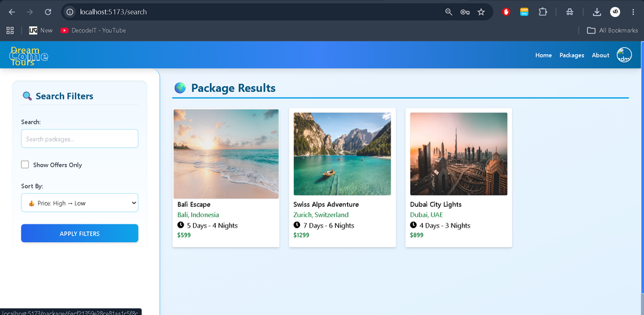Click the 7 Days - 6 Nights duration
The height and width of the screenshot is (315, 644).
pos(324,226)
